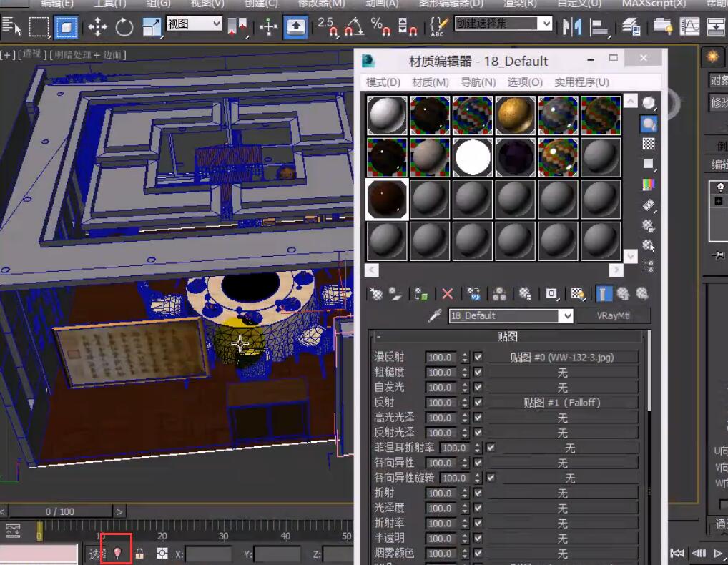This screenshot has height=565, width=728.
Task: Click the red X reset material icon
Action: coord(448,293)
